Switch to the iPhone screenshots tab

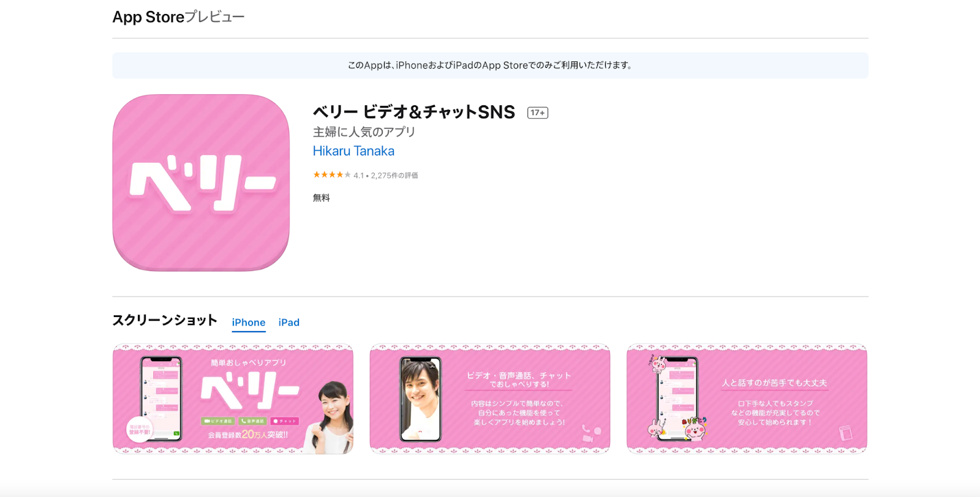click(x=249, y=323)
